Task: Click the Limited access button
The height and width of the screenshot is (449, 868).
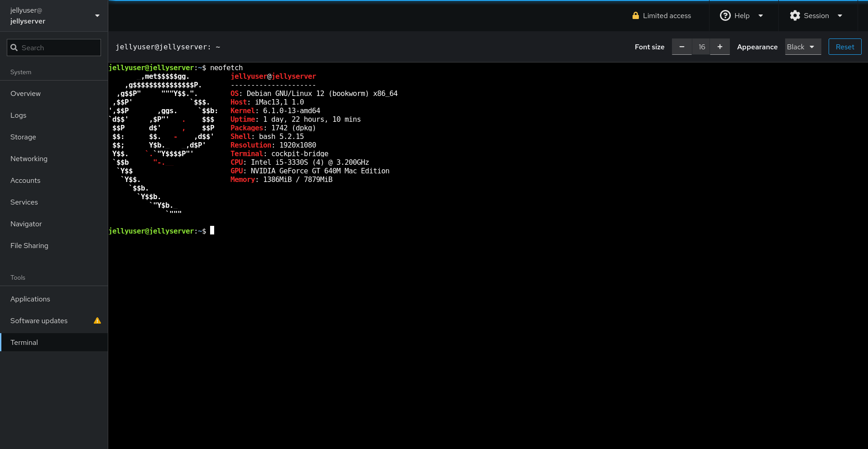Action: 662,16
